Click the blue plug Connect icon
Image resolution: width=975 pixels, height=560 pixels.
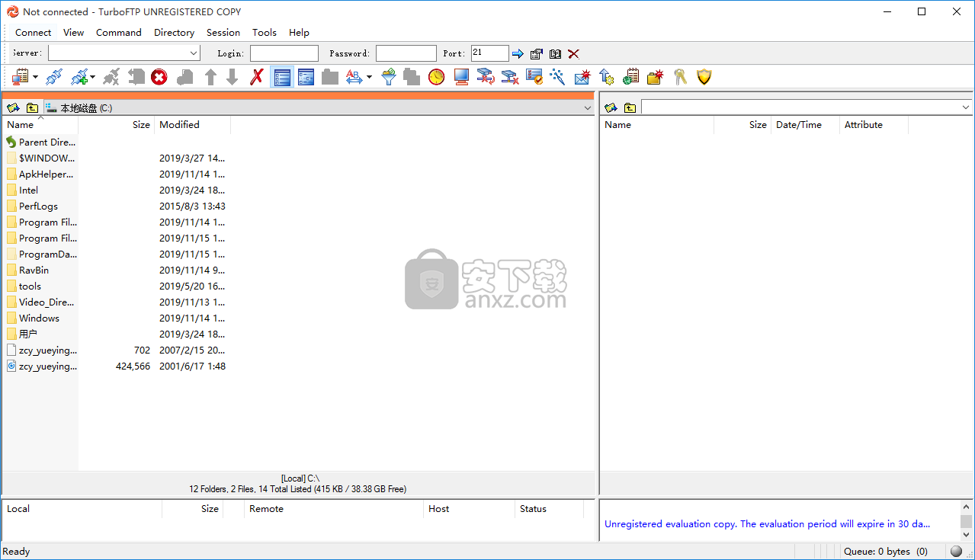[x=53, y=77]
